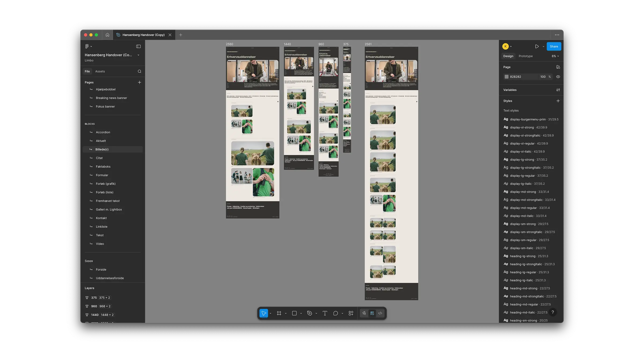Open the 8% zoom dropdown
Image resolution: width=644 pixels, height=362 pixels.
click(555, 56)
